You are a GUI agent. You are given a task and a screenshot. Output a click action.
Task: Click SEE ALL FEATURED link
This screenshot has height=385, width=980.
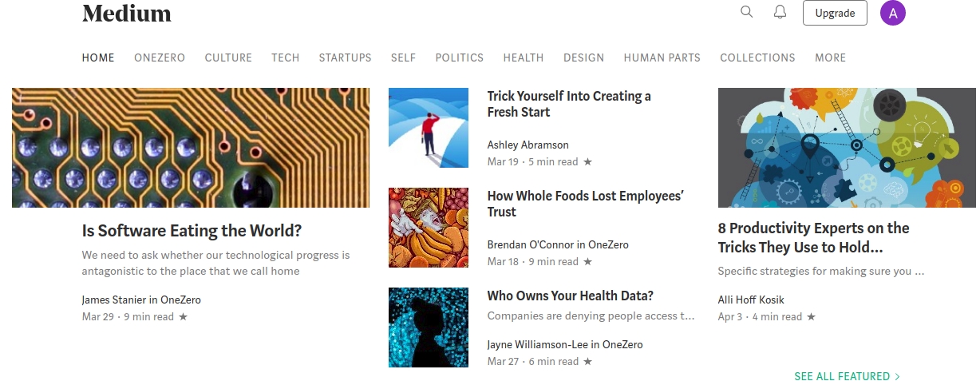coord(848,376)
